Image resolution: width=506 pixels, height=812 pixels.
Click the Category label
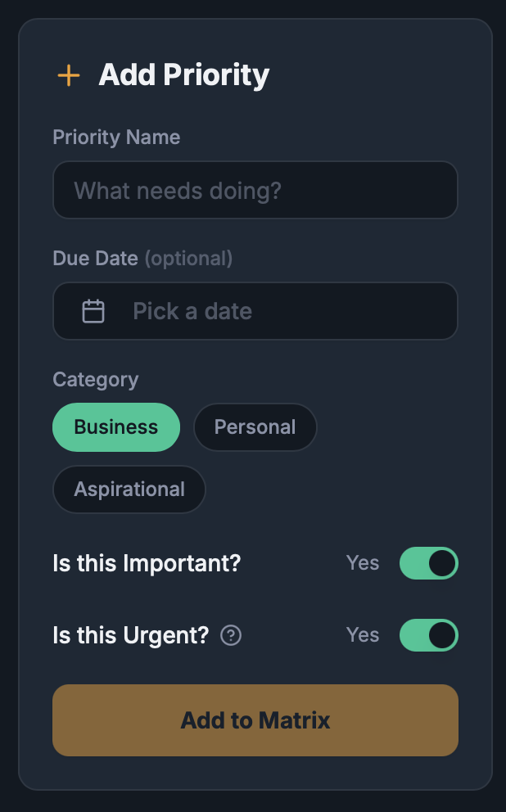(x=96, y=380)
